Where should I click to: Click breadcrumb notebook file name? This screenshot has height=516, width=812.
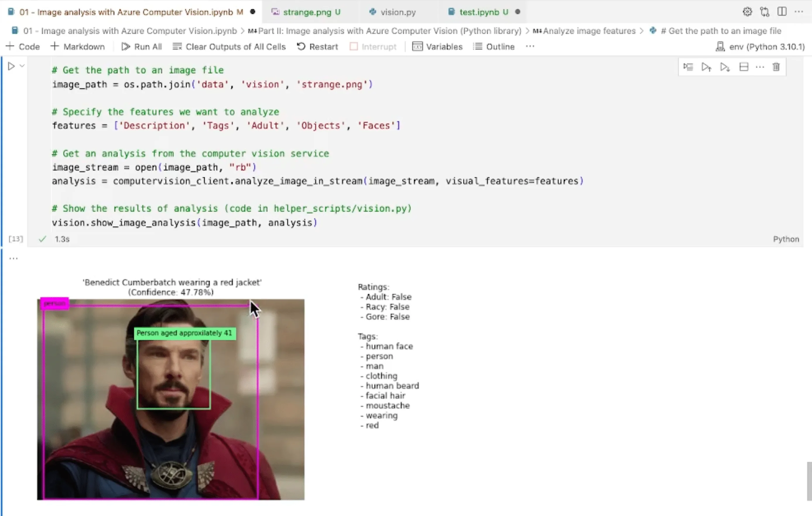(x=130, y=31)
